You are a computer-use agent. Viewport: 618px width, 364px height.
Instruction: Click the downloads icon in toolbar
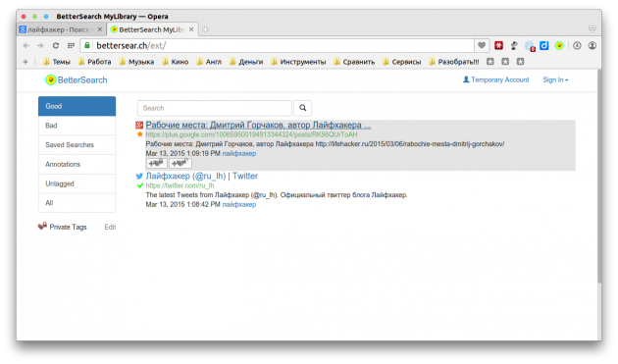[x=577, y=46]
